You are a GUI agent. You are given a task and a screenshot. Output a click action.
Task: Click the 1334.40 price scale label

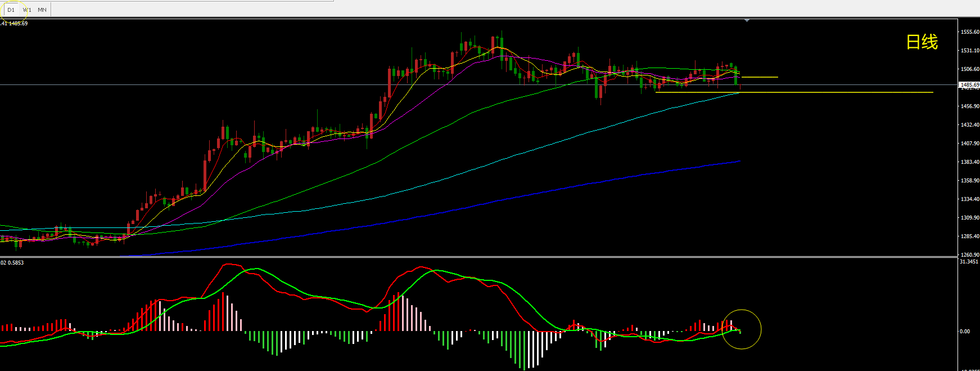970,199
